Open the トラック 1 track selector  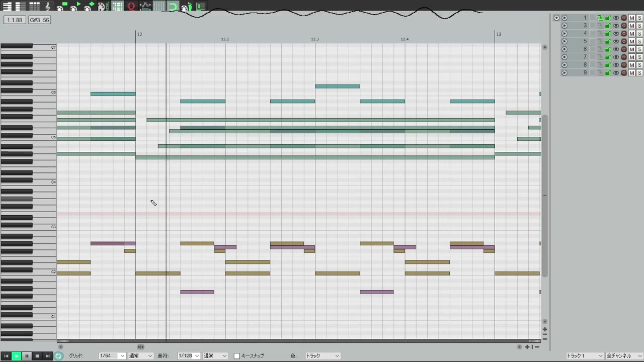point(584,356)
